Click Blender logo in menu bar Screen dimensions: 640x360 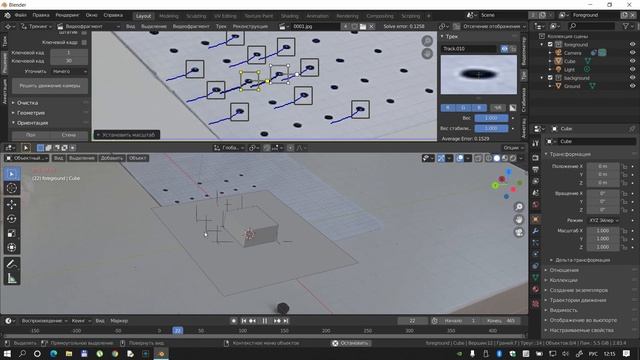[x=7, y=15]
